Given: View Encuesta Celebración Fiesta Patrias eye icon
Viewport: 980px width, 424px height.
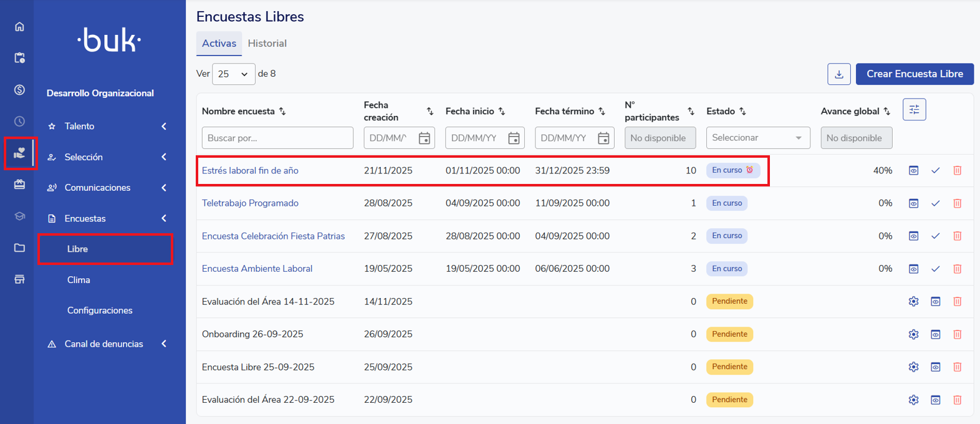Looking at the screenshot, I should (x=913, y=236).
